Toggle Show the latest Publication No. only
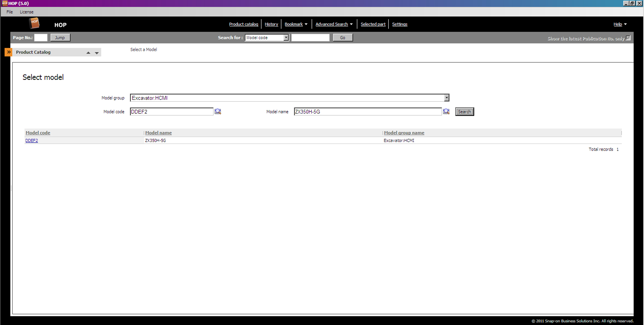Viewport: 644px width, 325px height. (x=628, y=38)
